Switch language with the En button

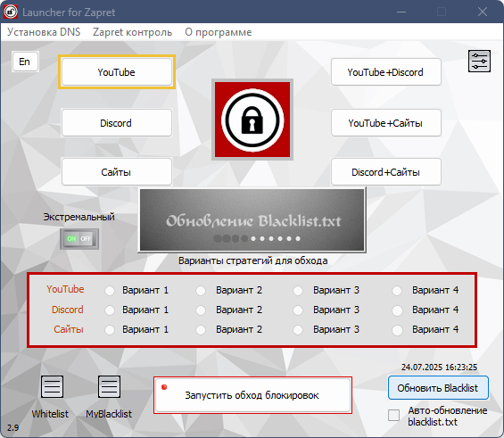coord(25,62)
